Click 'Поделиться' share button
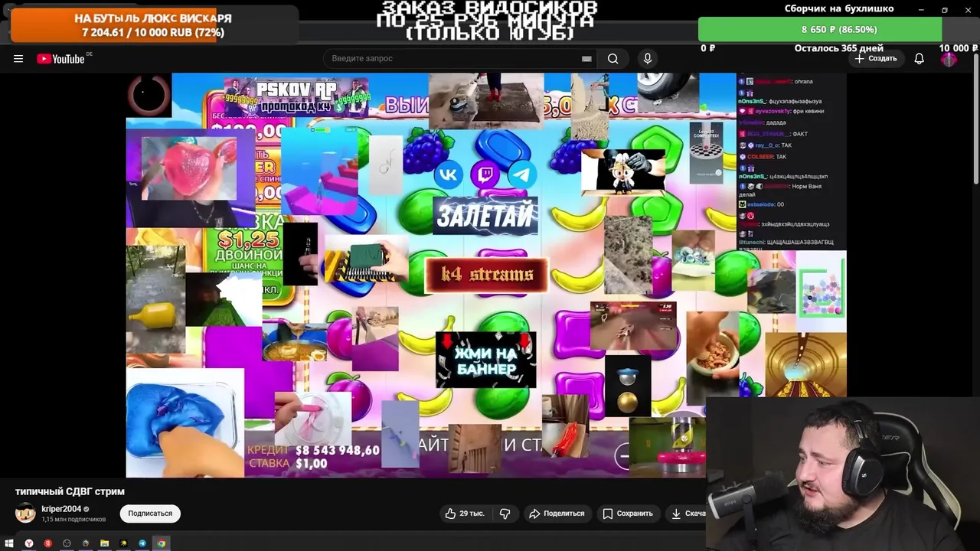The width and height of the screenshot is (980, 551). [x=557, y=514]
